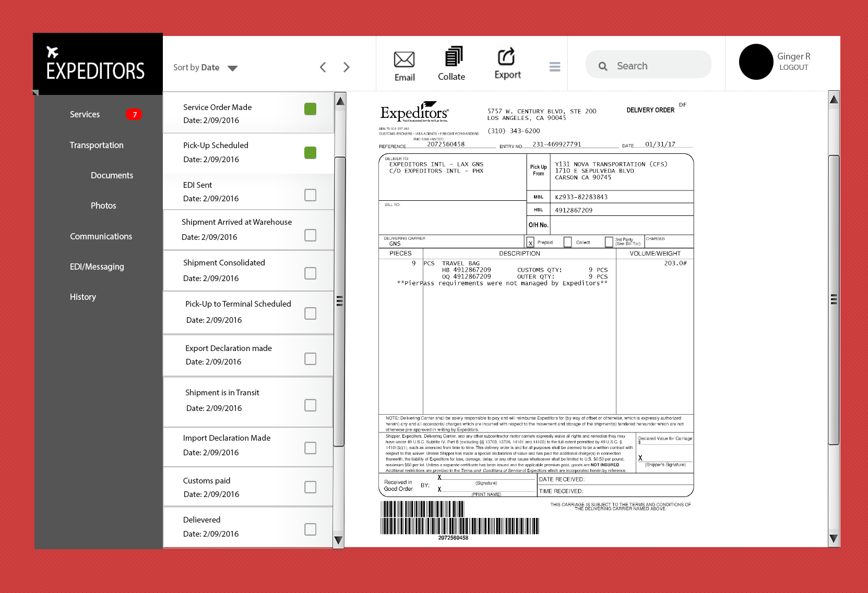Go to previous item with left chevron

click(x=323, y=67)
